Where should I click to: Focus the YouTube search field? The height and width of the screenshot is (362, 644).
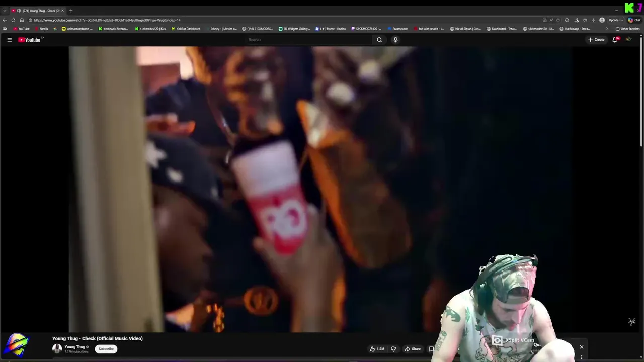point(309,40)
